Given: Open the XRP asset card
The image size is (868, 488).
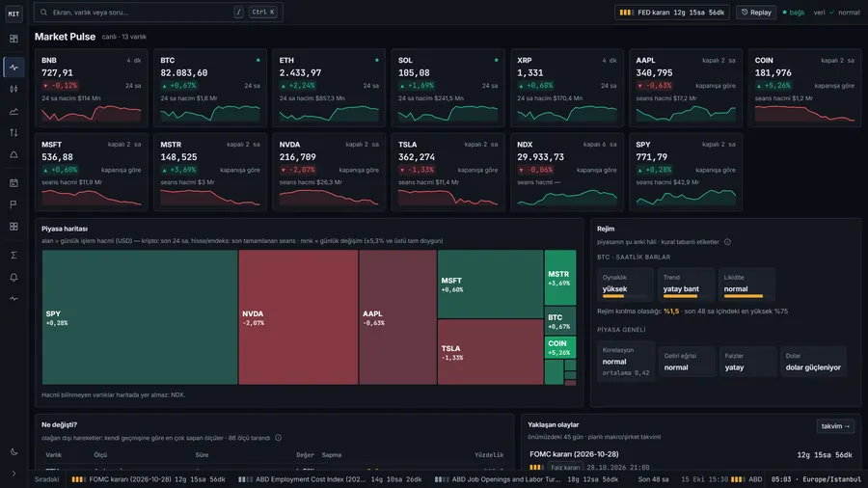Looking at the screenshot, I should (567, 89).
